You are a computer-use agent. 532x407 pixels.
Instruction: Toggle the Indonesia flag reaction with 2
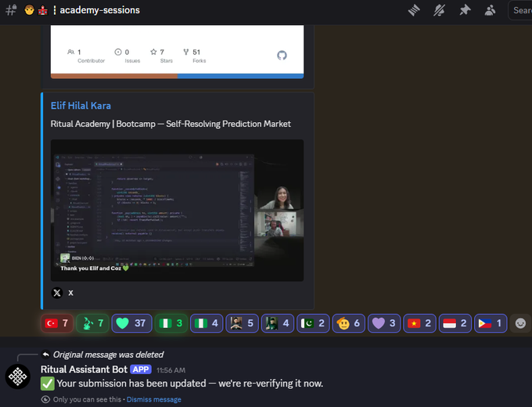pos(455,323)
